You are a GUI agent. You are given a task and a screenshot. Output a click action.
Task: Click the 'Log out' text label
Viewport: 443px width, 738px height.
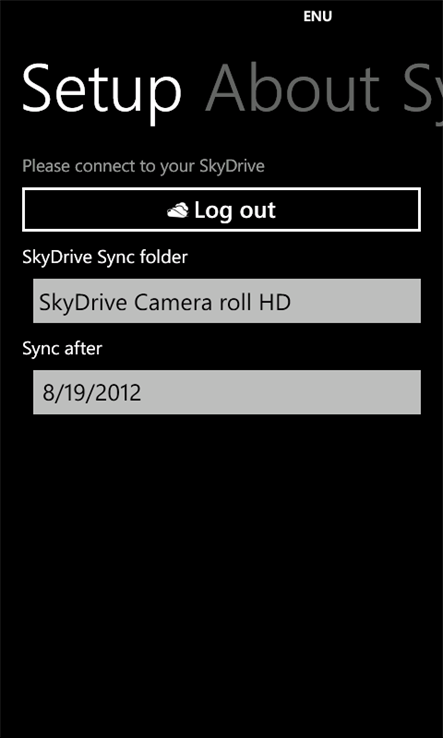click(x=235, y=210)
